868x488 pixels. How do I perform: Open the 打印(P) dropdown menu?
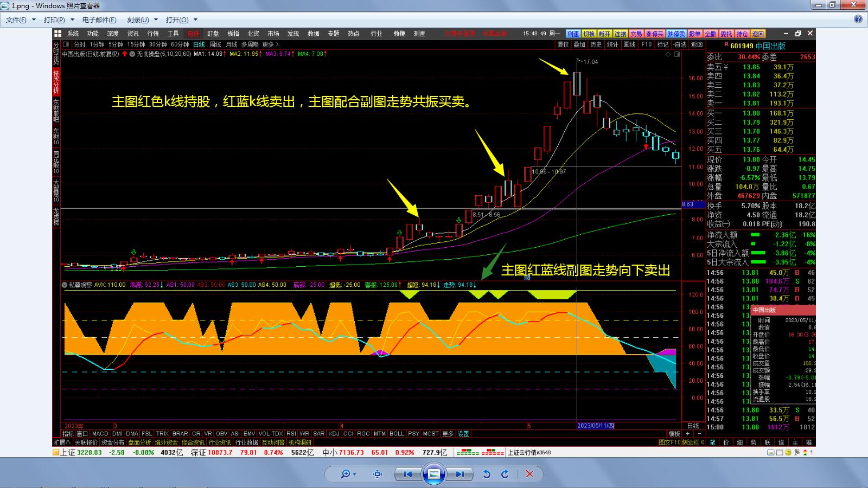tap(59, 20)
